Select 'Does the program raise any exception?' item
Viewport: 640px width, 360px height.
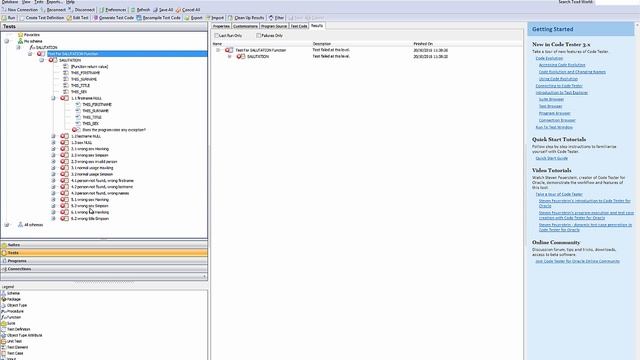[109, 130]
